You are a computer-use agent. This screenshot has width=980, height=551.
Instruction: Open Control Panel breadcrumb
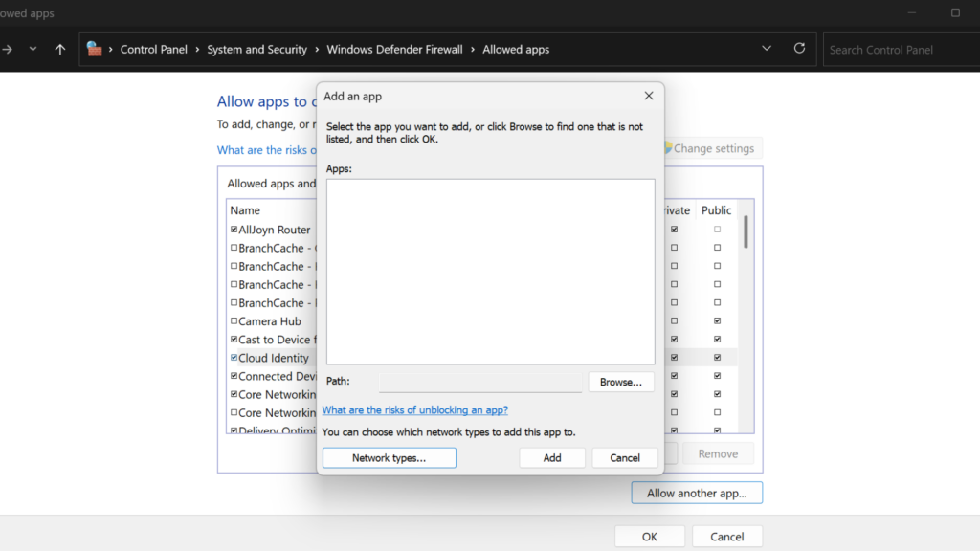tap(154, 50)
